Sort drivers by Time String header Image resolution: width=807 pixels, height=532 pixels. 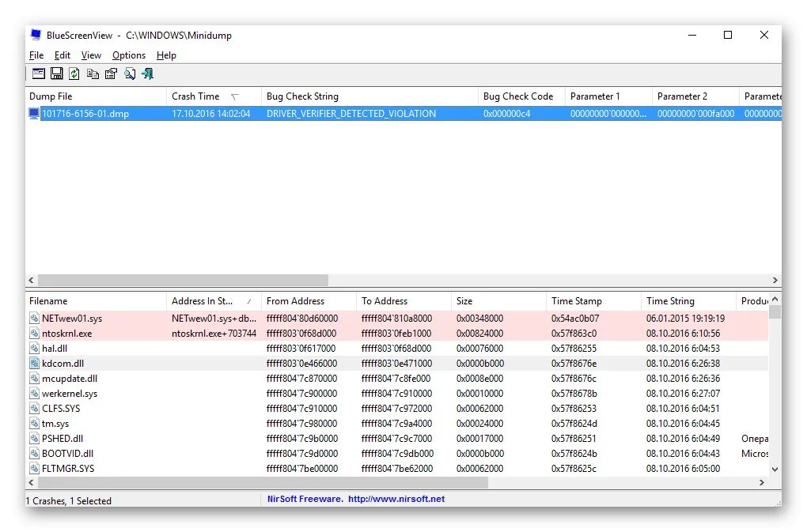pos(688,300)
